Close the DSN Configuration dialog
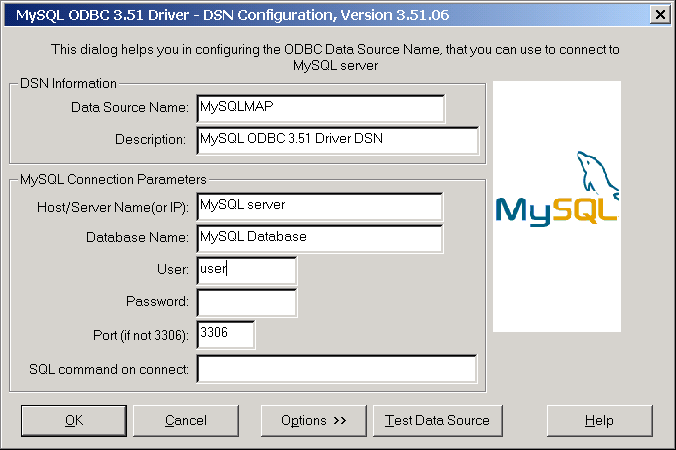The height and width of the screenshot is (450, 676). point(660,15)
